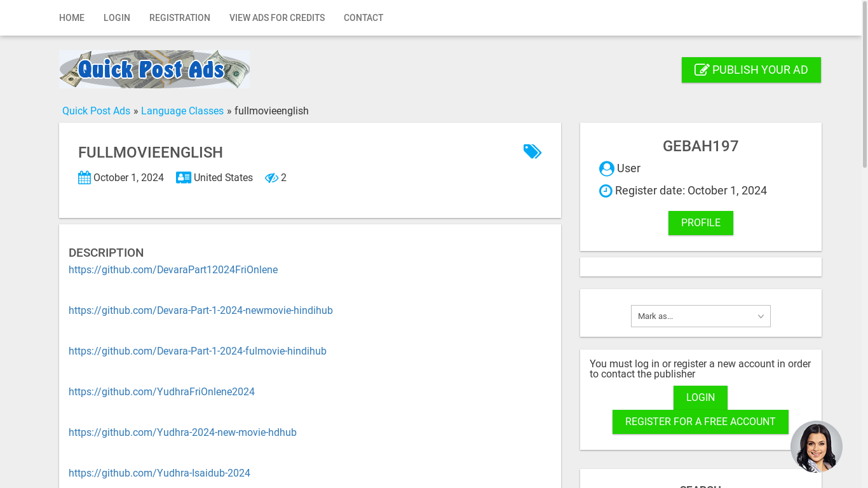Follow the Language Classes breadcrumb link
This screenshot has height=488, width=868.
coord(182,111)
